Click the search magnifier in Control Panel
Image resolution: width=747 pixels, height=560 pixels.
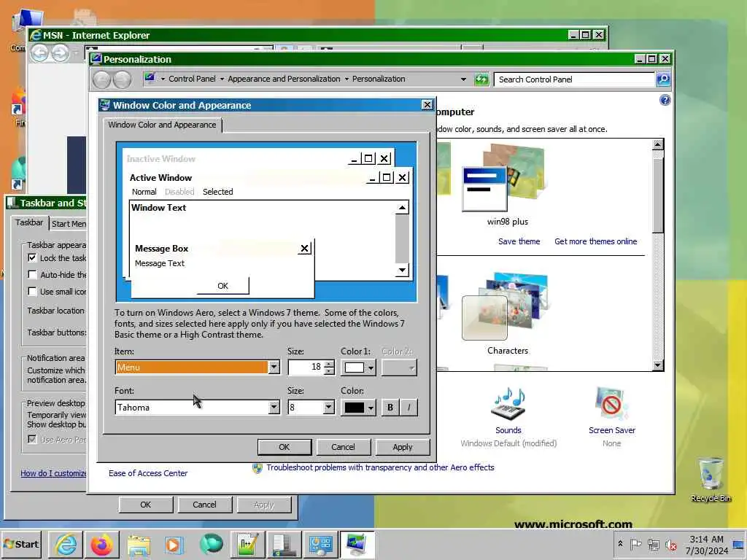[663, 79]
